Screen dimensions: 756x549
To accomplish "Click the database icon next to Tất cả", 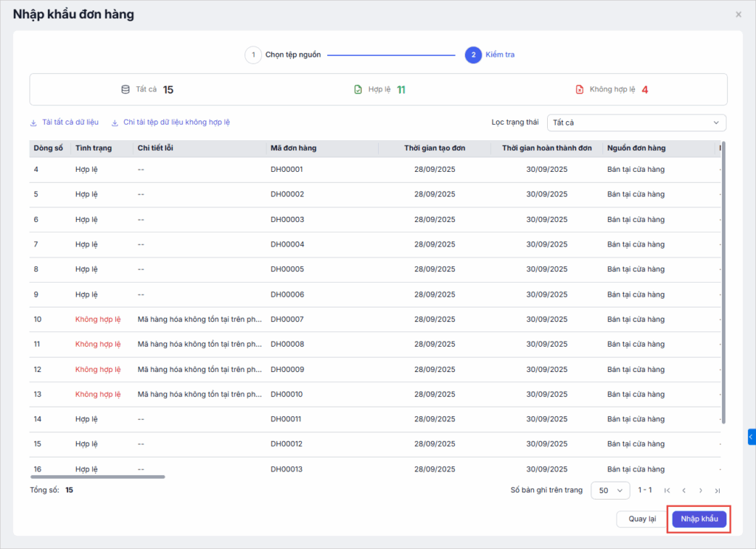I will [x=126, y=89].
